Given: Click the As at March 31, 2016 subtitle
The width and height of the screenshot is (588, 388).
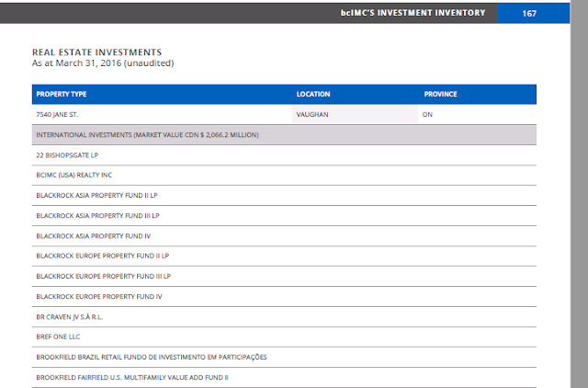Looking at the screenshot, I should [x=103, y=63].
